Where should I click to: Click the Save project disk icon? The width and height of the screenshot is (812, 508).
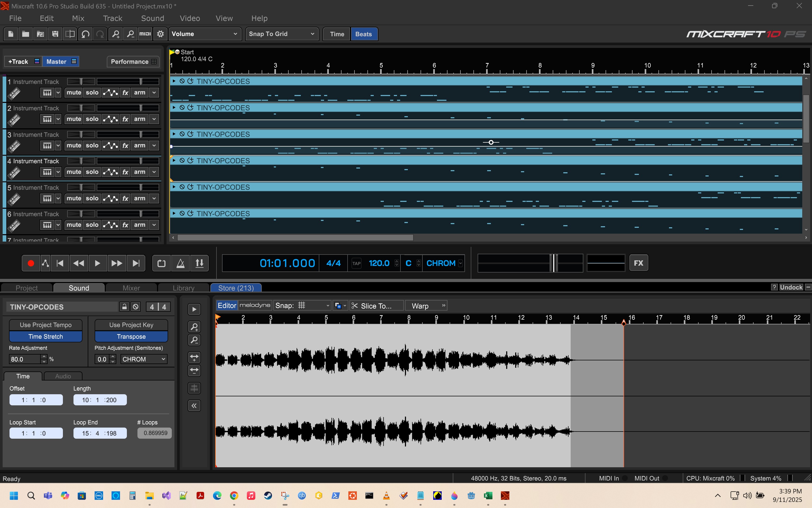(55, 34)
